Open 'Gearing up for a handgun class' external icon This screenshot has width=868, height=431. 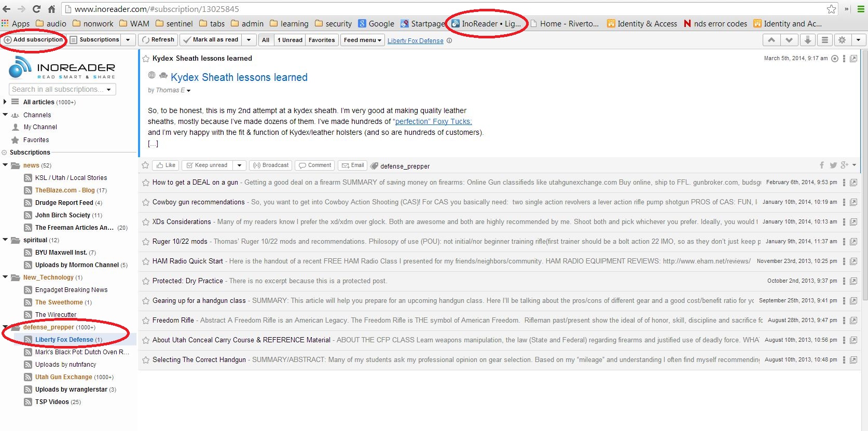[x=853, y=301]
